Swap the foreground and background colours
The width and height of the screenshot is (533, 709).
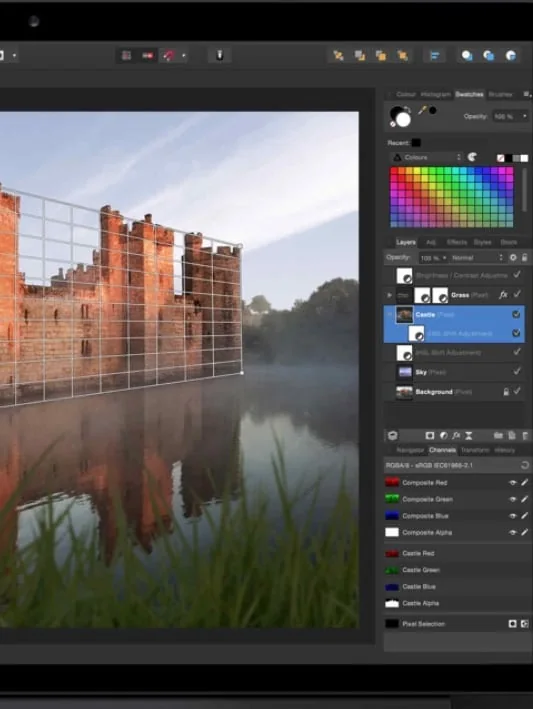[x=407, y=109]
